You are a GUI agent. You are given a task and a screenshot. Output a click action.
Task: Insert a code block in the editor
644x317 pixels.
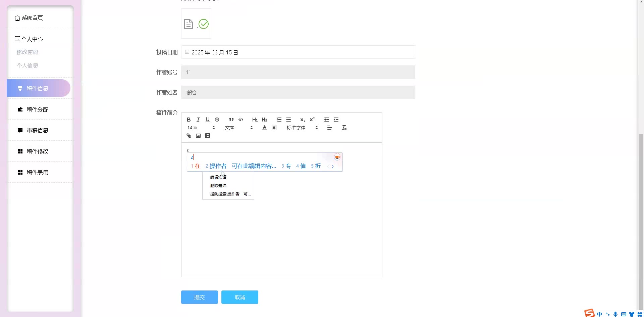(241, 120)
